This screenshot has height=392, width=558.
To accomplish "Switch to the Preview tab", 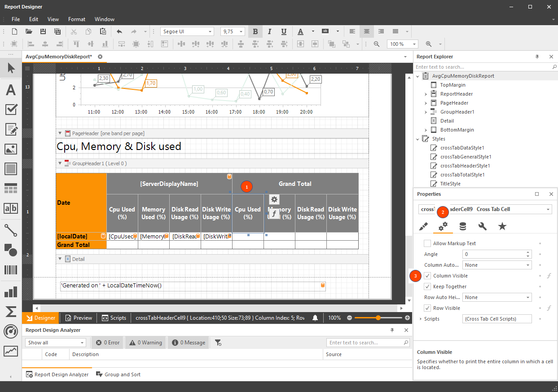I will tap(79, 318).
